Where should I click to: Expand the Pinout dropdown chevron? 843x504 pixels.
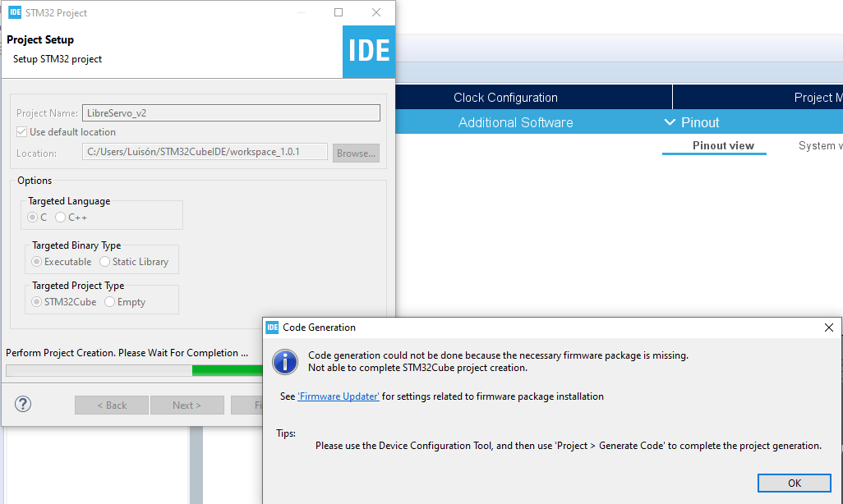click(670, 122)
